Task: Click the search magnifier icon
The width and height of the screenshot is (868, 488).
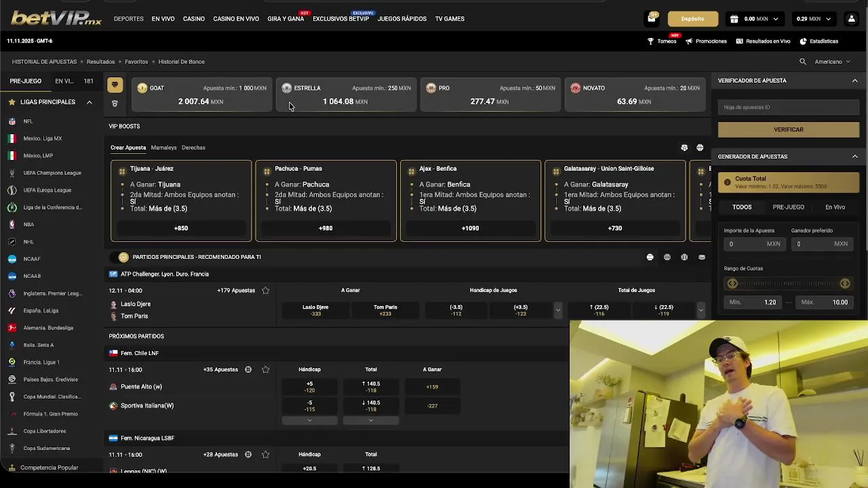Action: point(803,62)
